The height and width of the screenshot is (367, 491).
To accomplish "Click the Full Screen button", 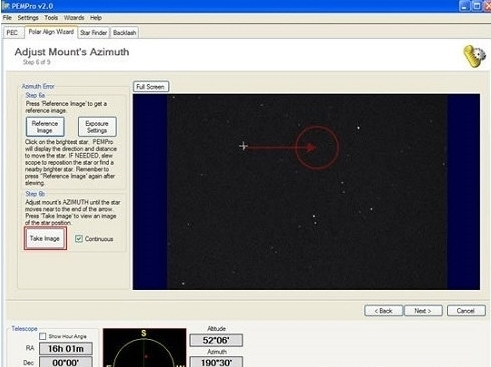I will tap(151, 87).
